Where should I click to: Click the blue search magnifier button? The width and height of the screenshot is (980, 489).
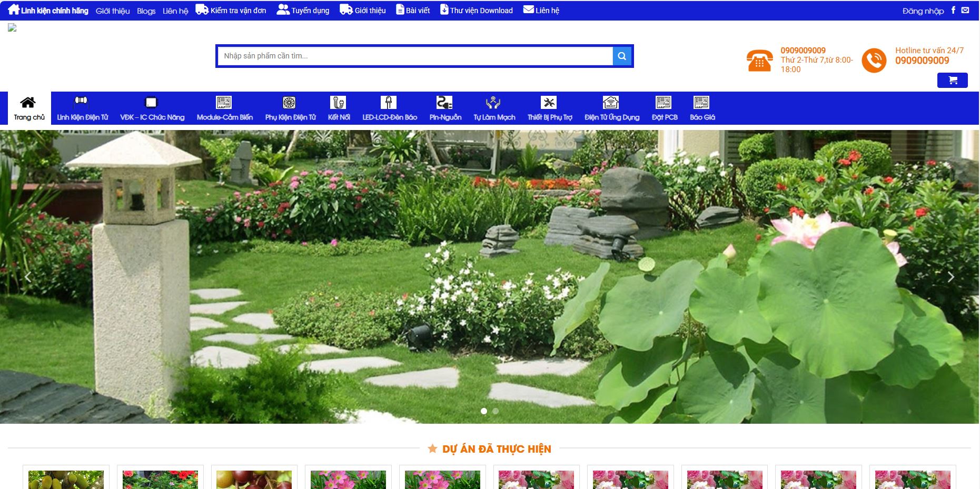click(622, 56)
